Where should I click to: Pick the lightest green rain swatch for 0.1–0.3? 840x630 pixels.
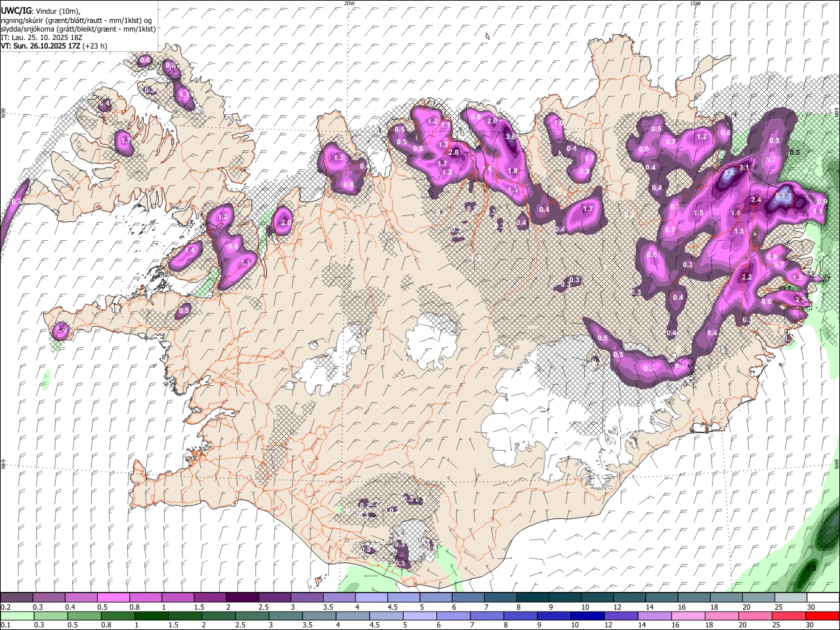pos(16,616)
